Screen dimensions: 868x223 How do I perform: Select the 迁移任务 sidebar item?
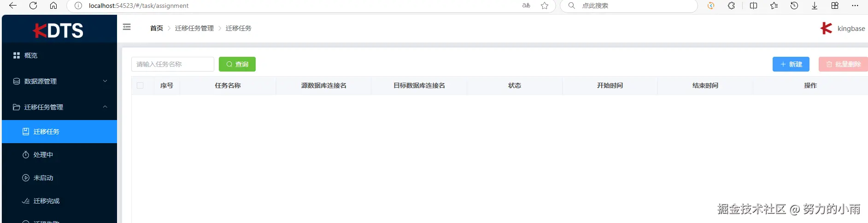point(59,132)
